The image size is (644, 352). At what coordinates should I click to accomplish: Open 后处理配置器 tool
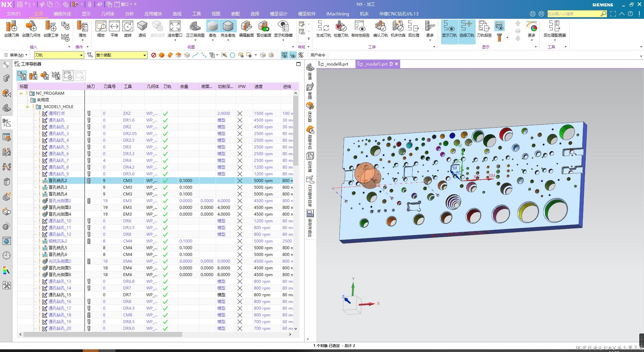pyautogui.click(x=554, y=29)
